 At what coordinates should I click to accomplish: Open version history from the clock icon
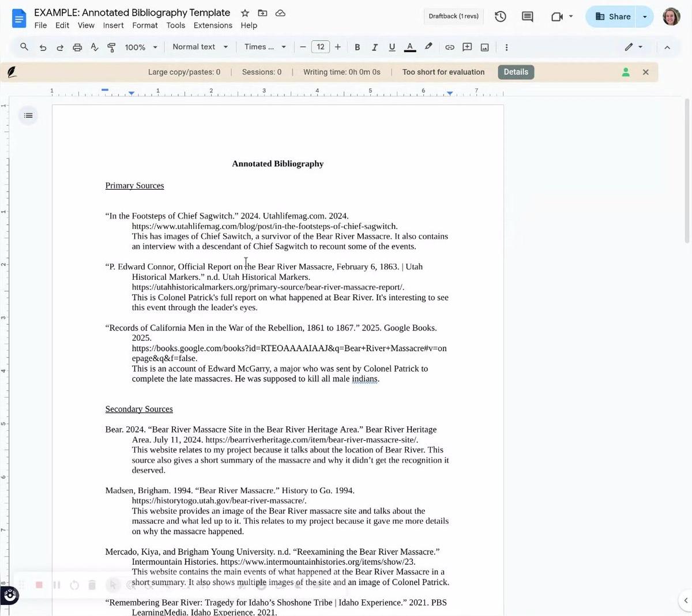[x=500, y=16]
